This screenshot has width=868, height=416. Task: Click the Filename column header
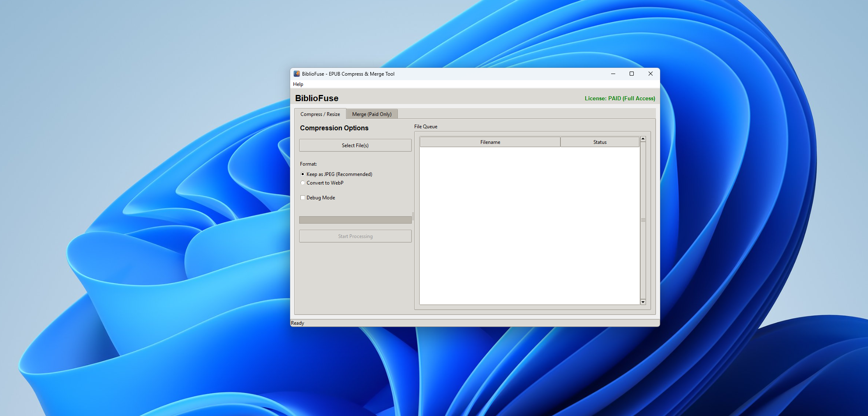[x=489, y=141]
